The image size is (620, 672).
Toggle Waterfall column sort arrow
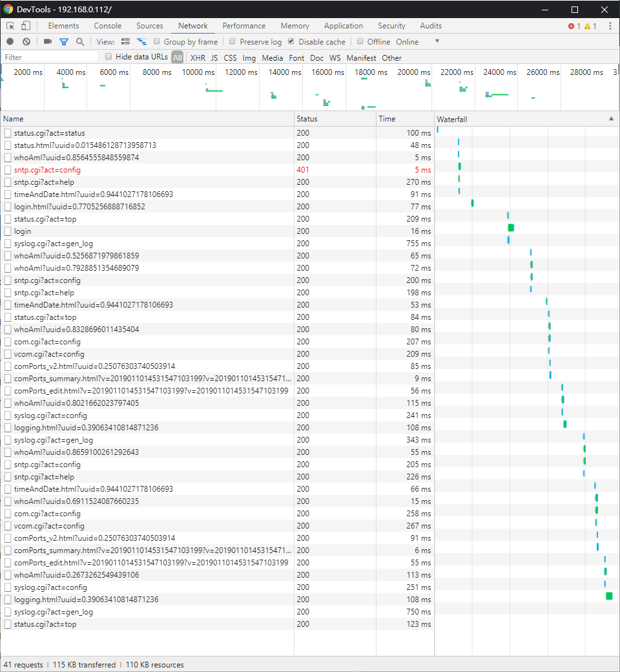[611, 119]
